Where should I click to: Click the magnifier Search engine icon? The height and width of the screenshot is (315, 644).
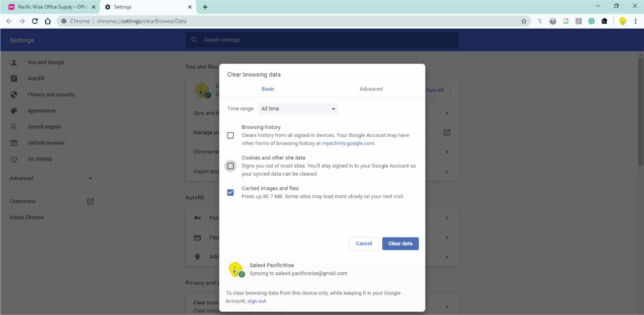(14, 127)
